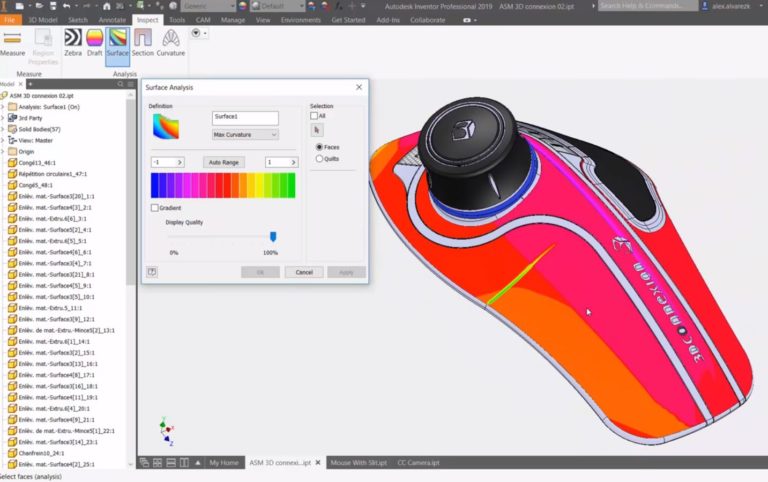Select the Zebra analysis tool
Viewport: 768px width, 482px height.
coord(73,41)
